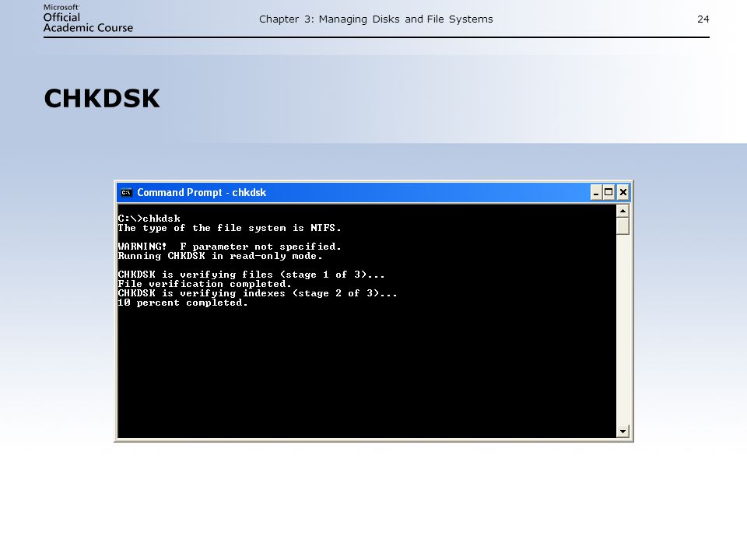Viewport: 747px width, 560px height.
Task: Click the 'C:\>chkdsk' command line
Action: [x=149, y=219]
